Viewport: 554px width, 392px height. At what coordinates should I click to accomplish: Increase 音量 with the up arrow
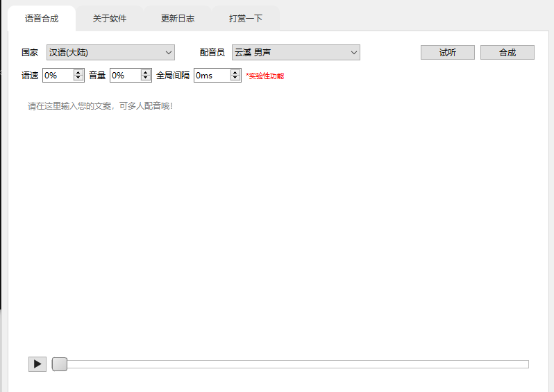click(146, 72)
